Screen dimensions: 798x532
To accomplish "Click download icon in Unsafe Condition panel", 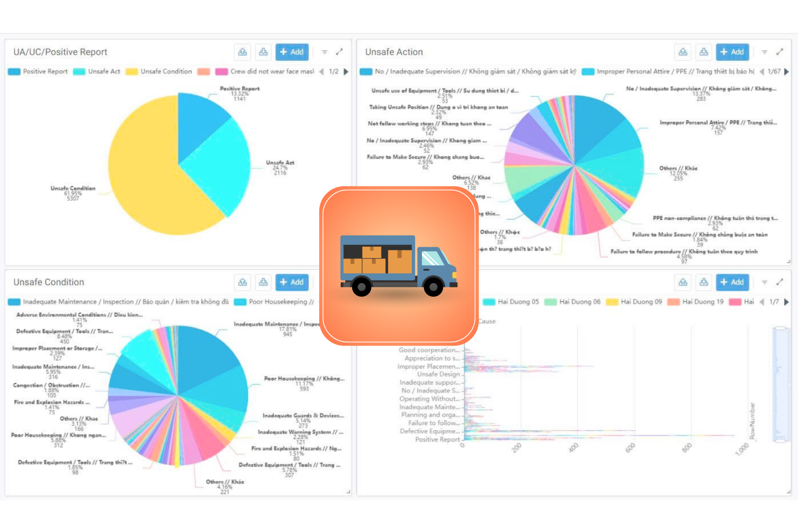I will point(263,282).
